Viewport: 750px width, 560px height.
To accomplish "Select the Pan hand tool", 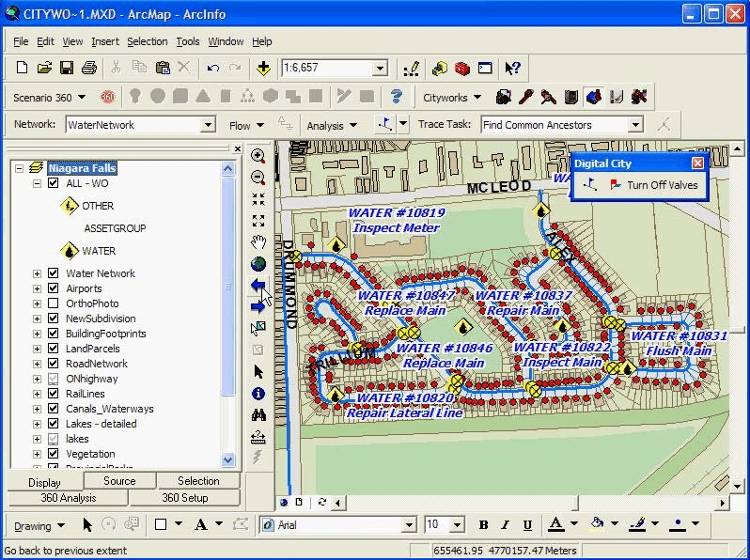I will tap(258, 242).
